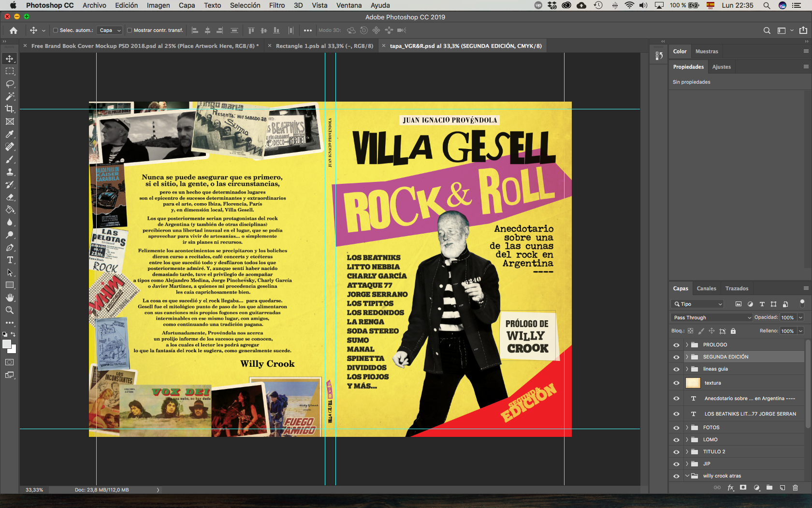Select the Lasso tool
The image size is (812, 508).
click(10, 84)
